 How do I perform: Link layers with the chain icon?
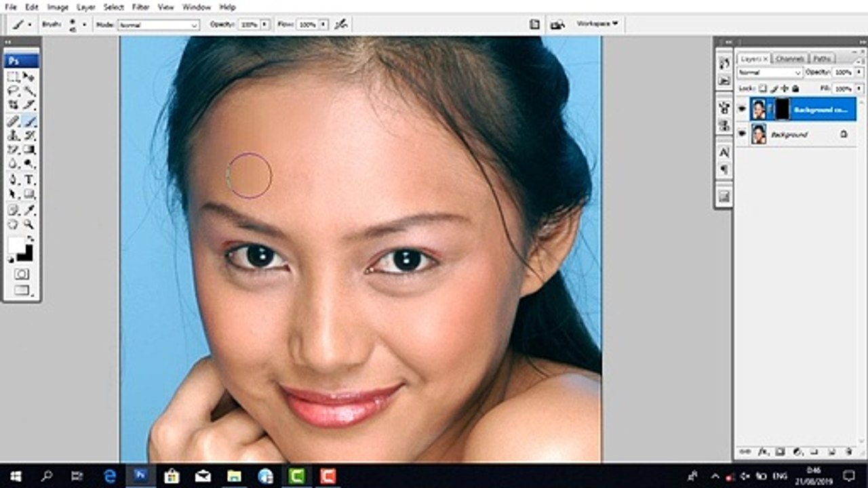click(745, 451)
